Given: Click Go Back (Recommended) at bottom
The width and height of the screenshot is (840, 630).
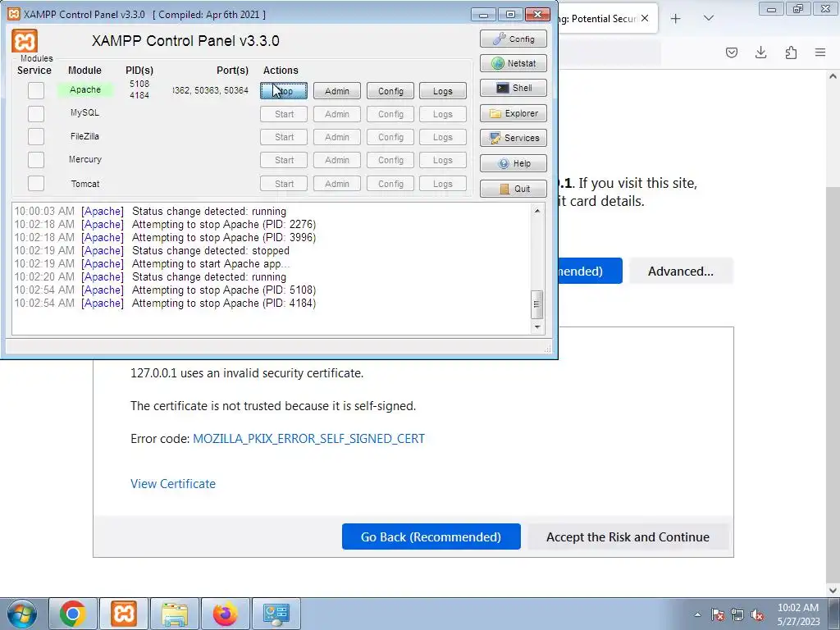Looking at the screenshot, I should 431,536.
